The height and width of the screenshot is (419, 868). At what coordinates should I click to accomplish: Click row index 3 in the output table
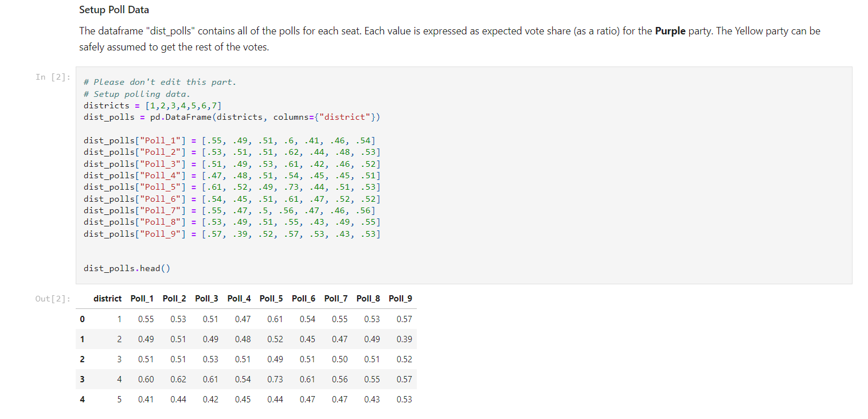point(82,379)
